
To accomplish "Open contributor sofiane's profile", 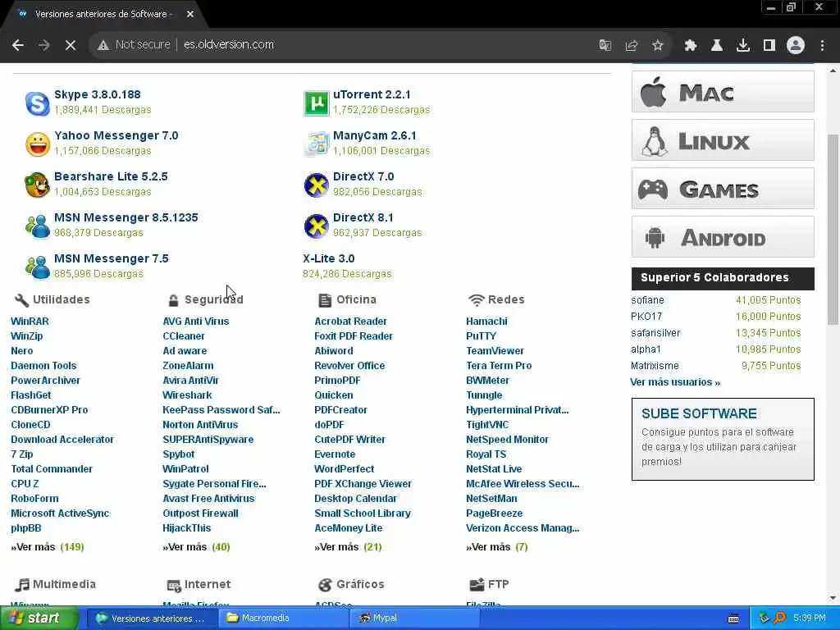I will pyautogui.click(x=647, y=300).
